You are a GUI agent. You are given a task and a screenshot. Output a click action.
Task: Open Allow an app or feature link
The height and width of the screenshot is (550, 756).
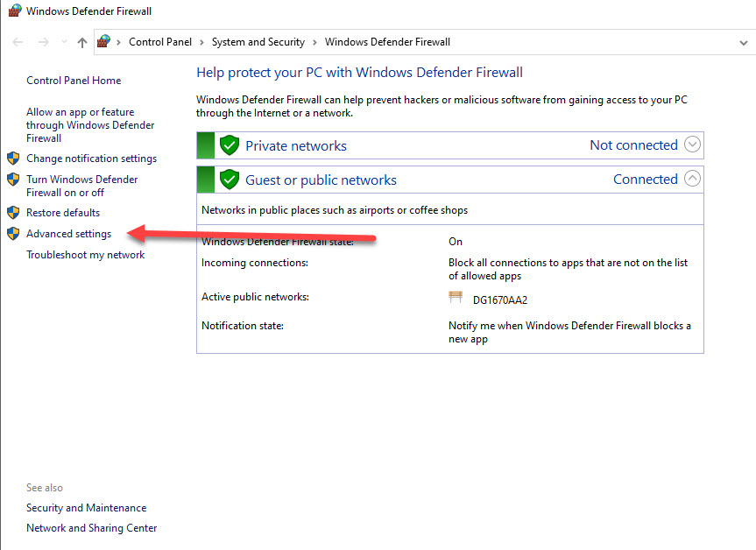90,125
